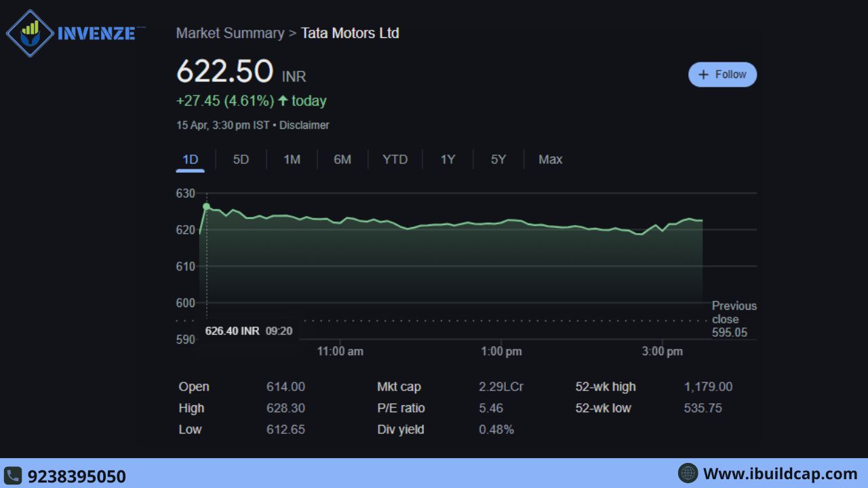Open the Disclaimer link

[304, 125]
